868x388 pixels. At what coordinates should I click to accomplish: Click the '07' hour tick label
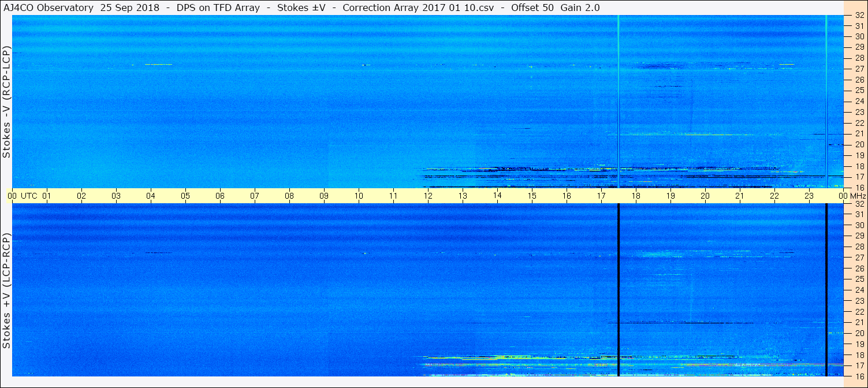(255, 196)
